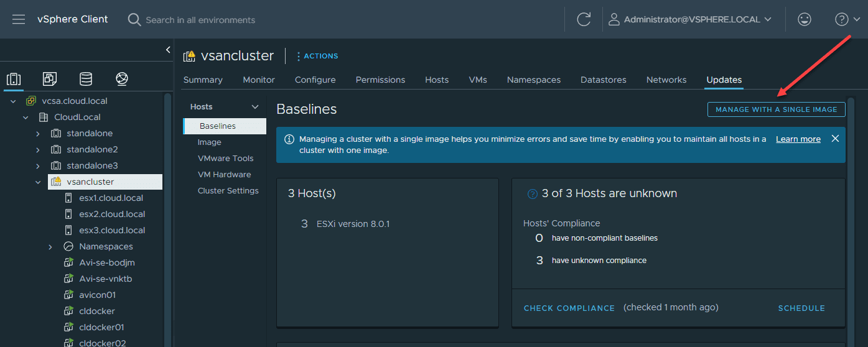Image resolution: width=868 pixels, height=347 pixels.
Task: Switch to the Configure tab
Action: point(315,80)
